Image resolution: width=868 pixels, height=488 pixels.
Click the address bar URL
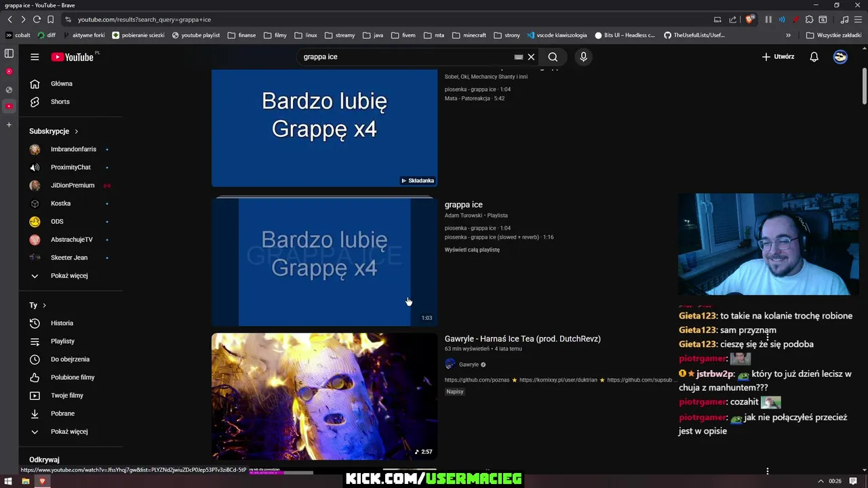click(144, 20)
